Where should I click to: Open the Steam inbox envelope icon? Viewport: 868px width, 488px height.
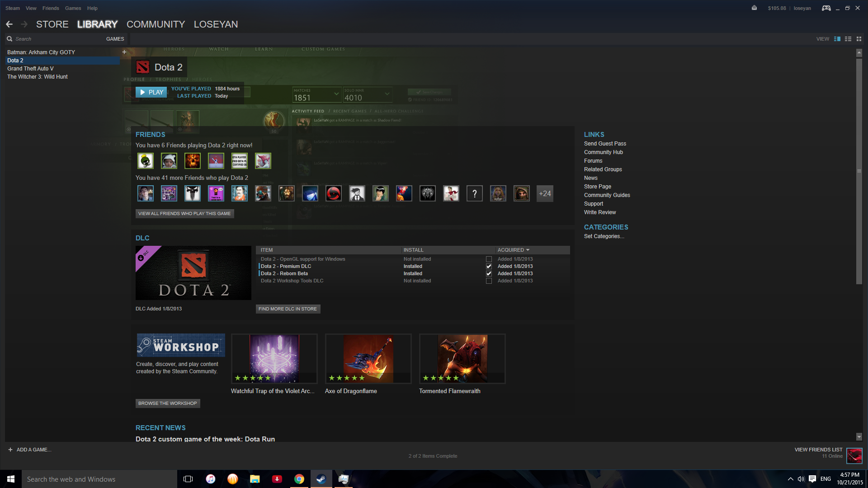click(x=754, y=8)
